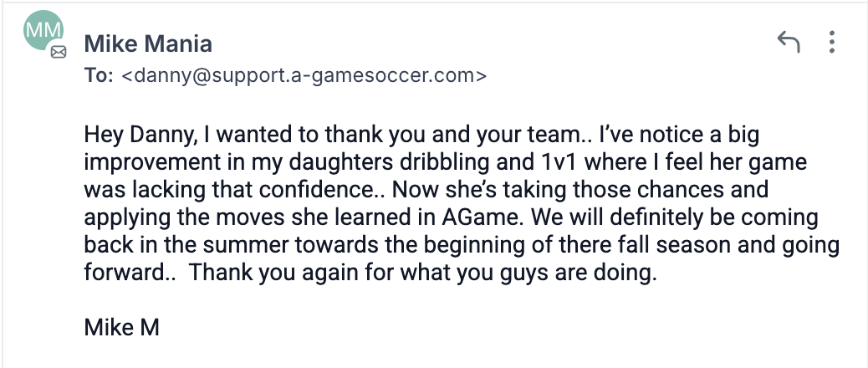Click 'applying the moves' text line
868x368 pixels.
[184, 218]
